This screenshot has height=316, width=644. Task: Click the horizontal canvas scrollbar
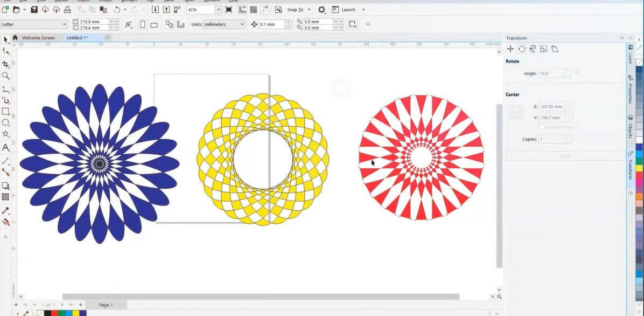261,297
